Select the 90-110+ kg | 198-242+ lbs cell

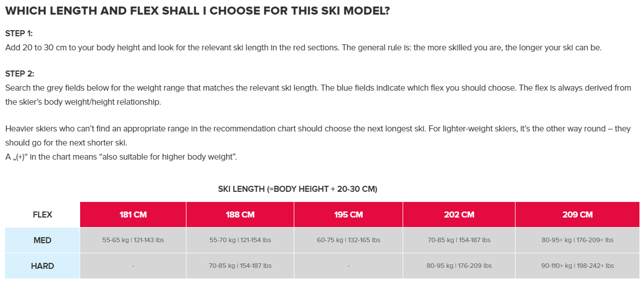tap(577, 266)
